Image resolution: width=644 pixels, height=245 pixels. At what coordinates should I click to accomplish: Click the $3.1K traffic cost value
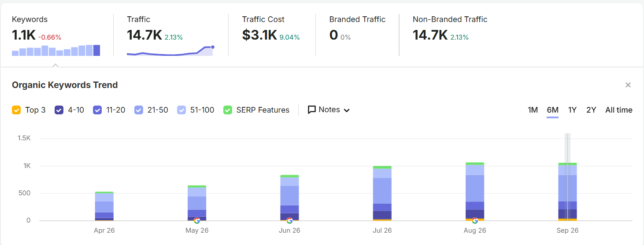259,35
